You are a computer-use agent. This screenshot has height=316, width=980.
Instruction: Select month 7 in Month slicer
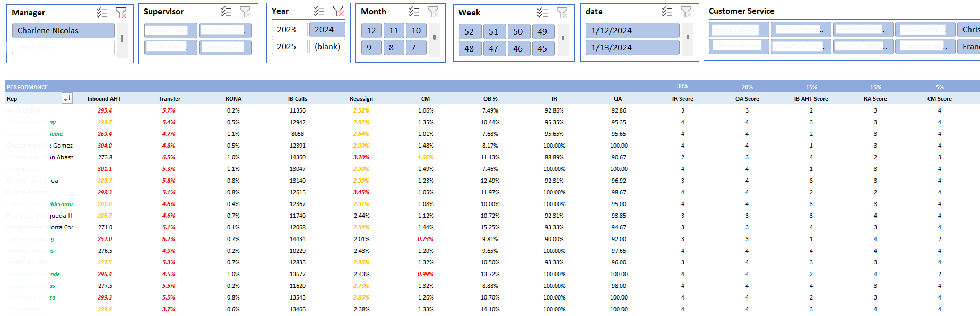[x=416, y=48]
